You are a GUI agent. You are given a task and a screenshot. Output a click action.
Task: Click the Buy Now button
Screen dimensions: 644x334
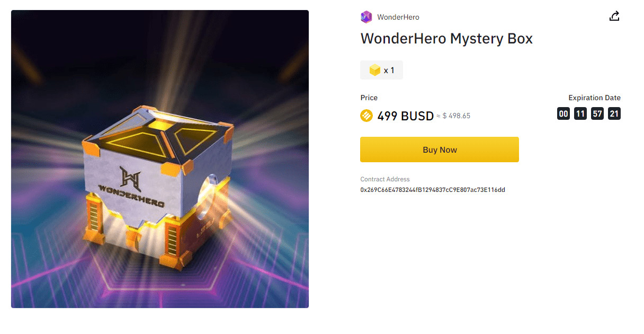pos(440,150)
